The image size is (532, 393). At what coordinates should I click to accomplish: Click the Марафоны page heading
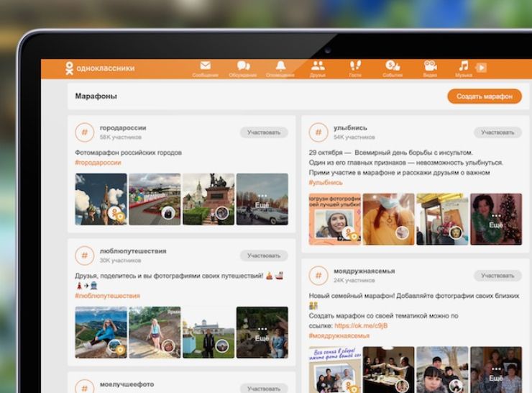point(96,96)
